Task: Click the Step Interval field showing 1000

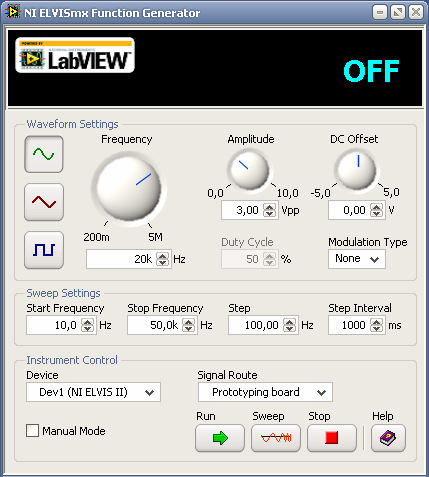Action: [x=349, y=325]
